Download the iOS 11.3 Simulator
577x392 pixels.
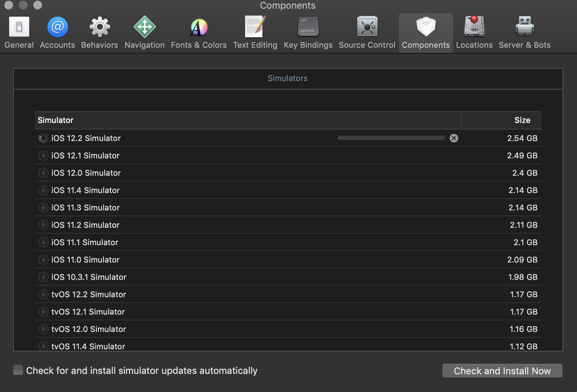[43, 208]
